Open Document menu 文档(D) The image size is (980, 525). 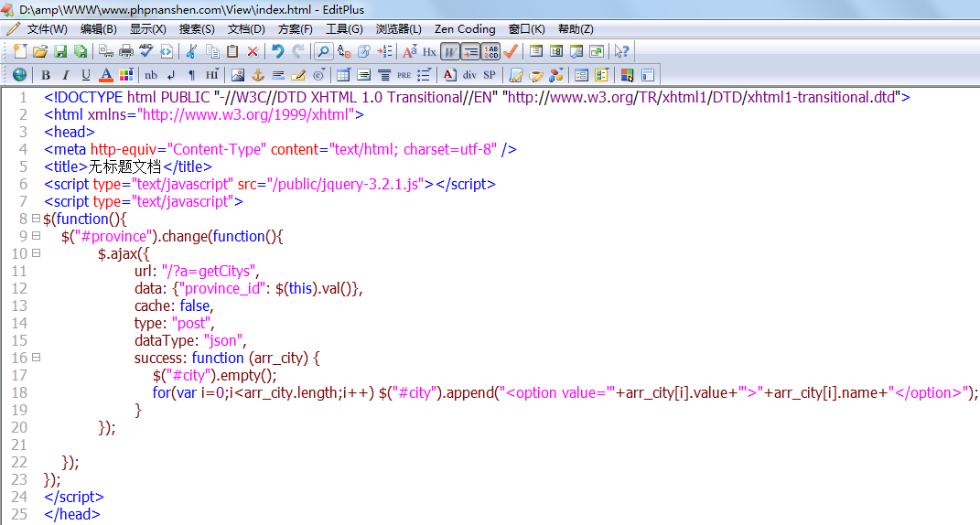click(246, 29)
